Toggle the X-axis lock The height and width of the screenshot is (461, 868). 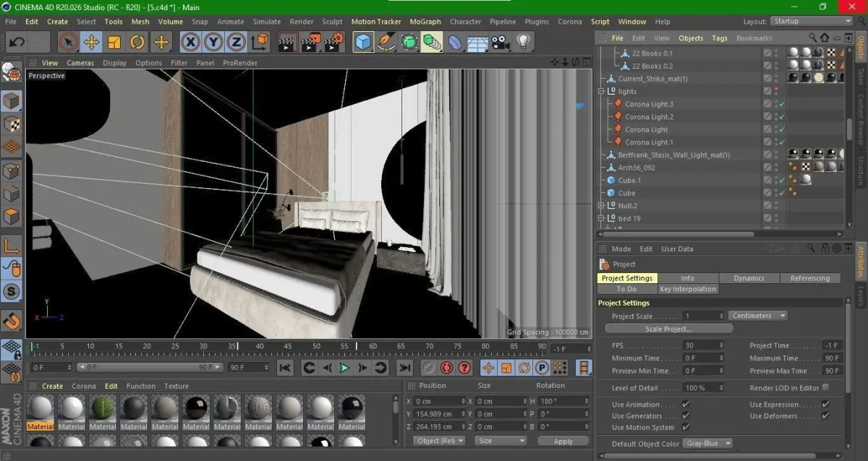click(x=191, y=43)
